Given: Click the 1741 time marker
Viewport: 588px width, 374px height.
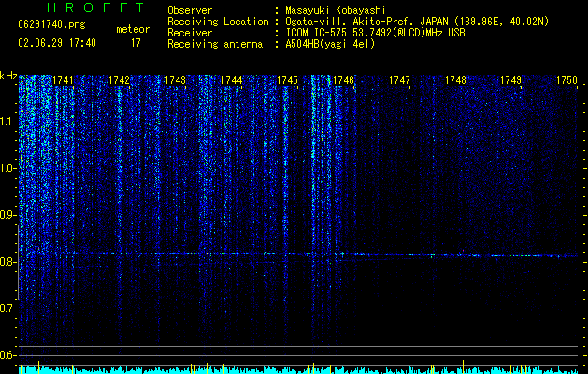Looking at the screenshot, I should point(63,80).
